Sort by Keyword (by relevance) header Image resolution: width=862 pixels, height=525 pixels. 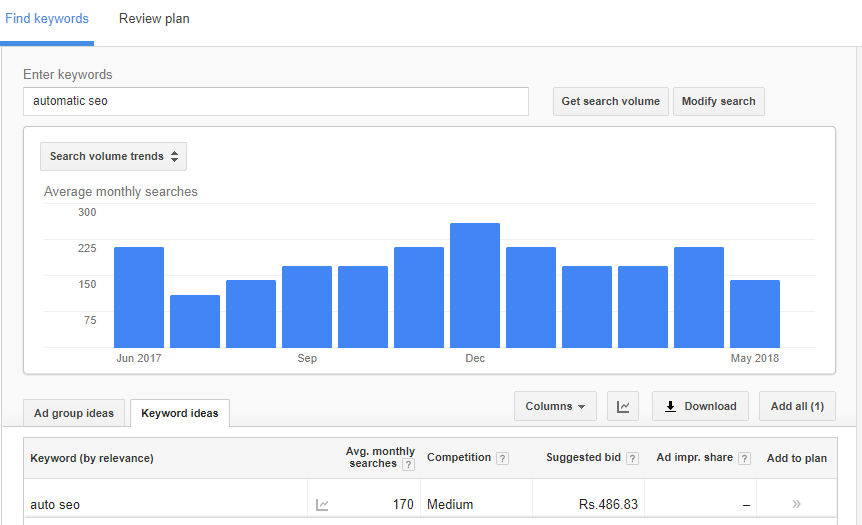[x=92, y=458]
